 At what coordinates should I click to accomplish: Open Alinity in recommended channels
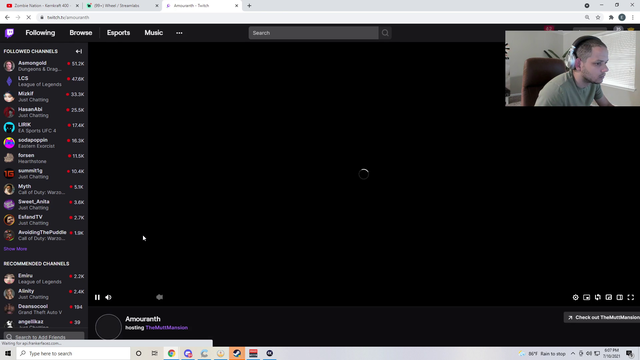(x=44, y=294)
